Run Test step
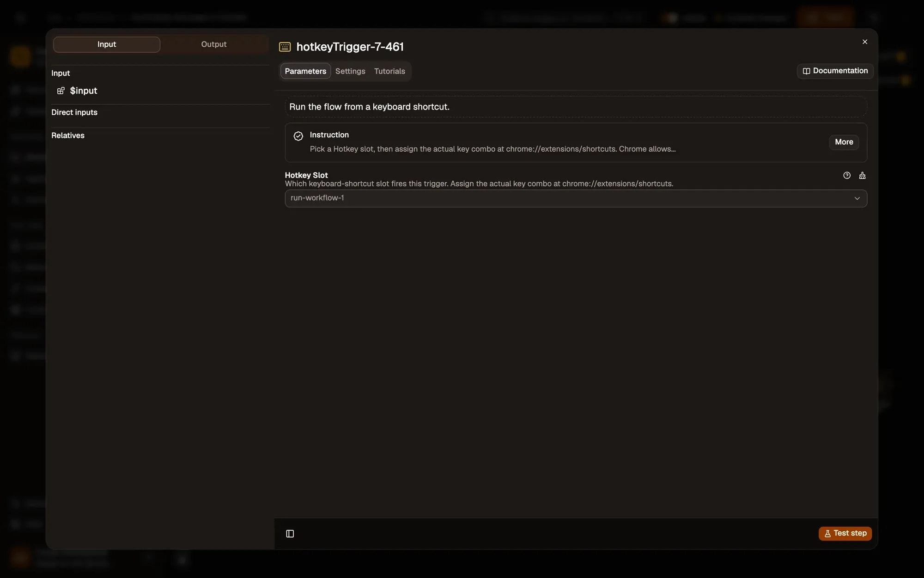This screenshot has height=578, width=924. click(x=845, y=533)
